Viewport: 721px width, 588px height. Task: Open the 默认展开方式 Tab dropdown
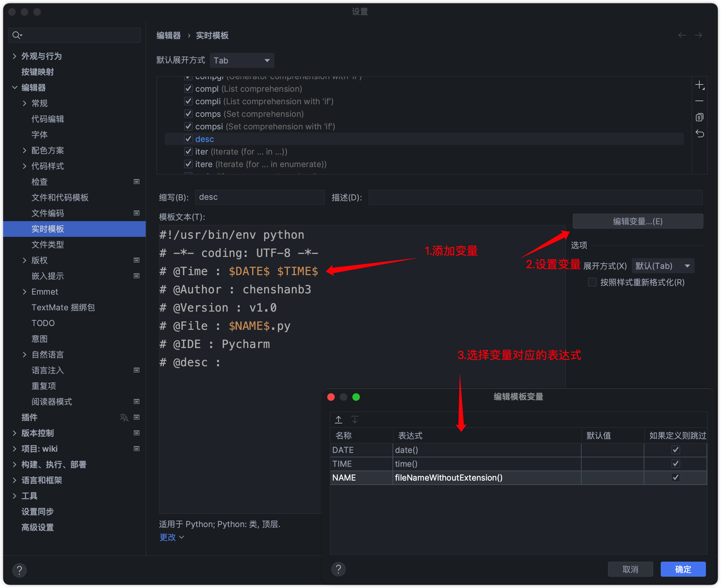[242, 60]
